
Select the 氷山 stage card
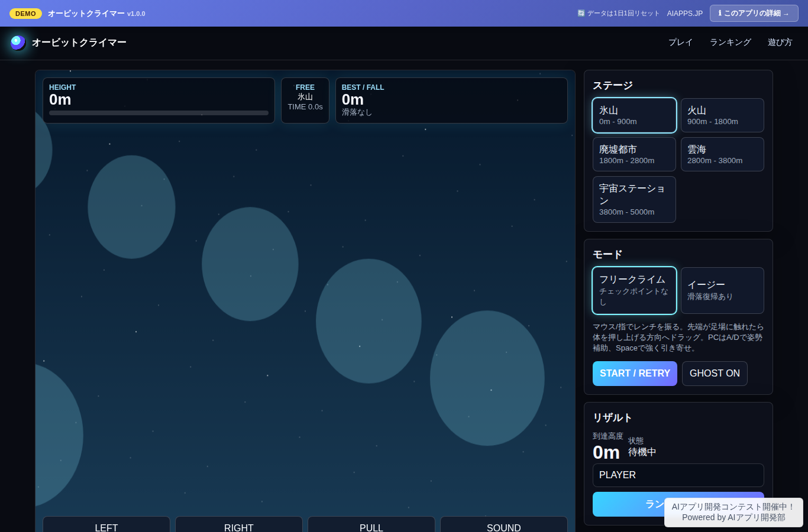point(634,115)
